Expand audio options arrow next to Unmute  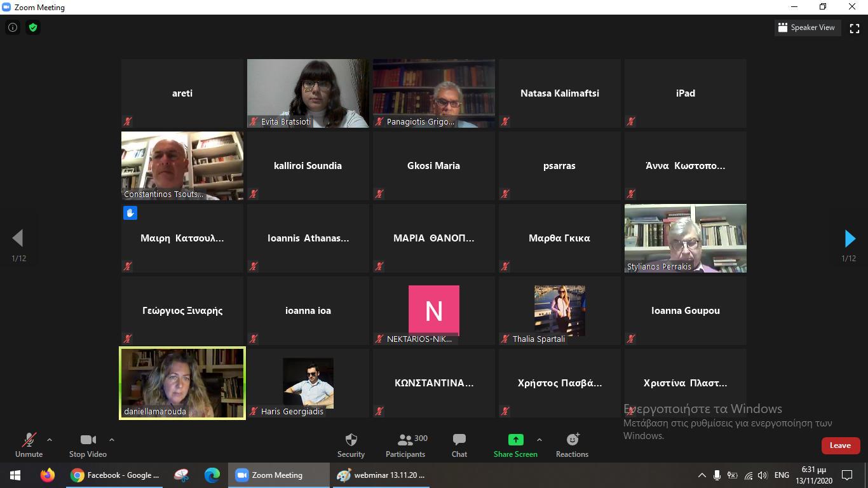tap(50, 440)
